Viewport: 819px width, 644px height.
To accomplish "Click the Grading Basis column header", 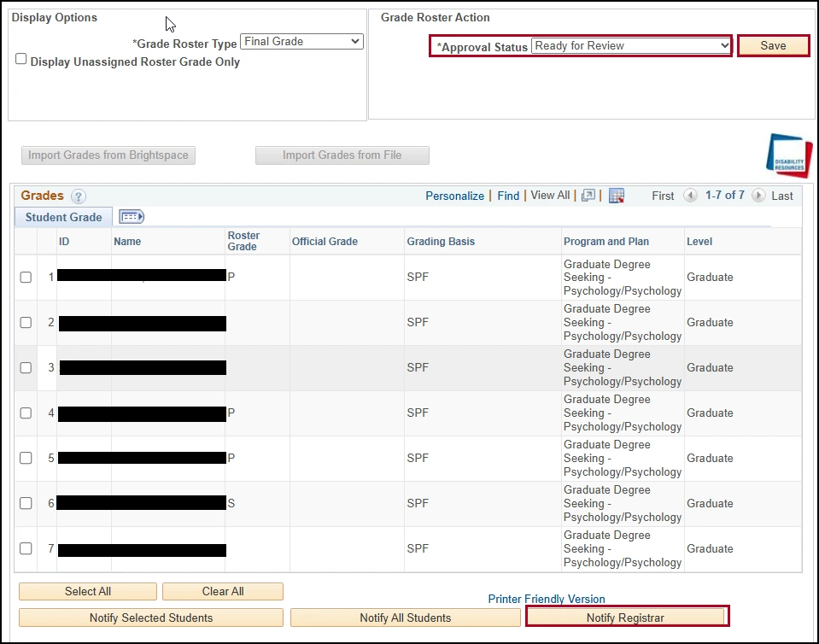I will (x=441, y=242).
